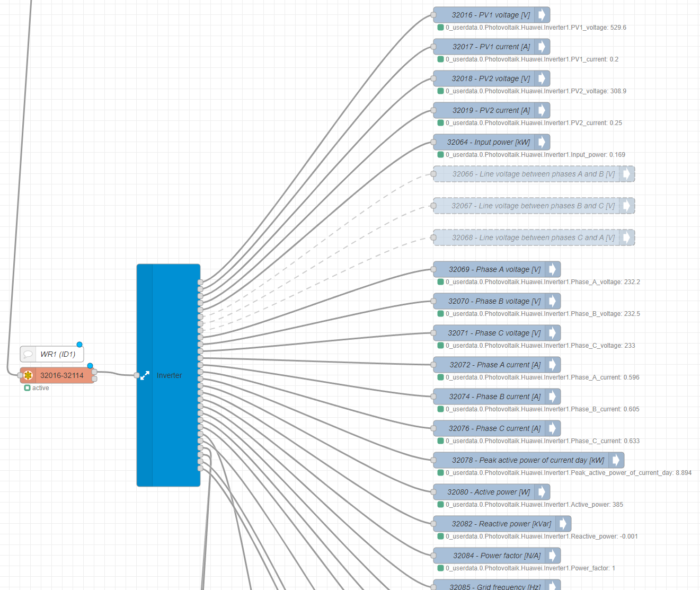Image resolution: width=700 pixels, height=590 pixels.
Task: Click the arrow icon on the 32070 Phase B voltage node
Action: pos(553,301)
